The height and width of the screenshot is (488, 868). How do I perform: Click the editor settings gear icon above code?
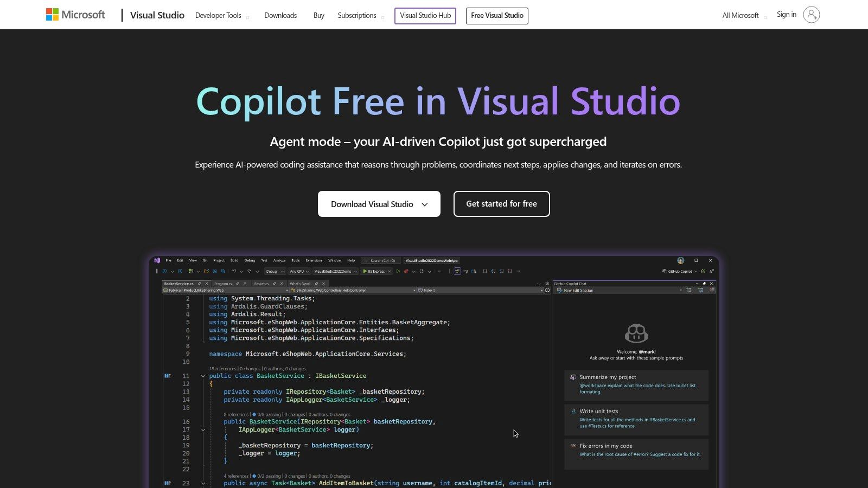[547, 284]
